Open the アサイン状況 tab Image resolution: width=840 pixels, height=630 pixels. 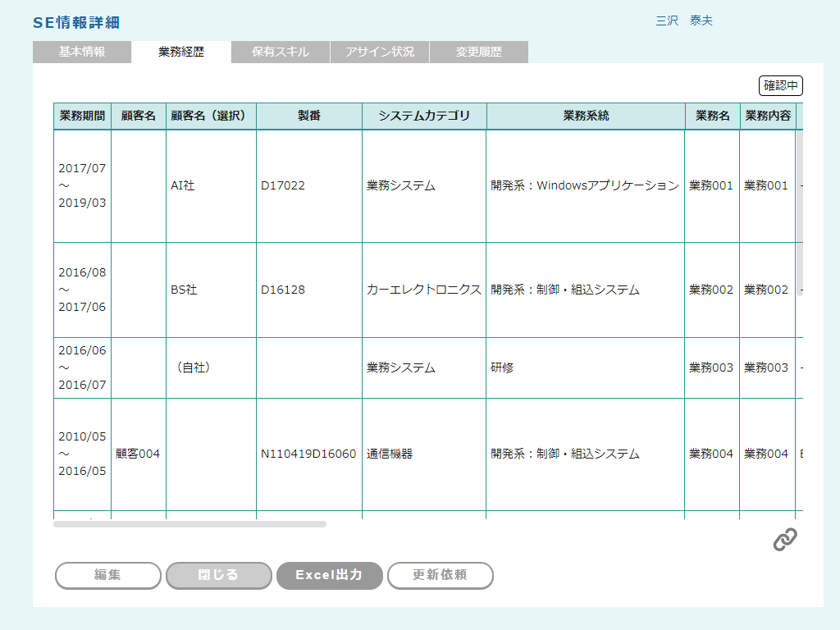(380, 52)
